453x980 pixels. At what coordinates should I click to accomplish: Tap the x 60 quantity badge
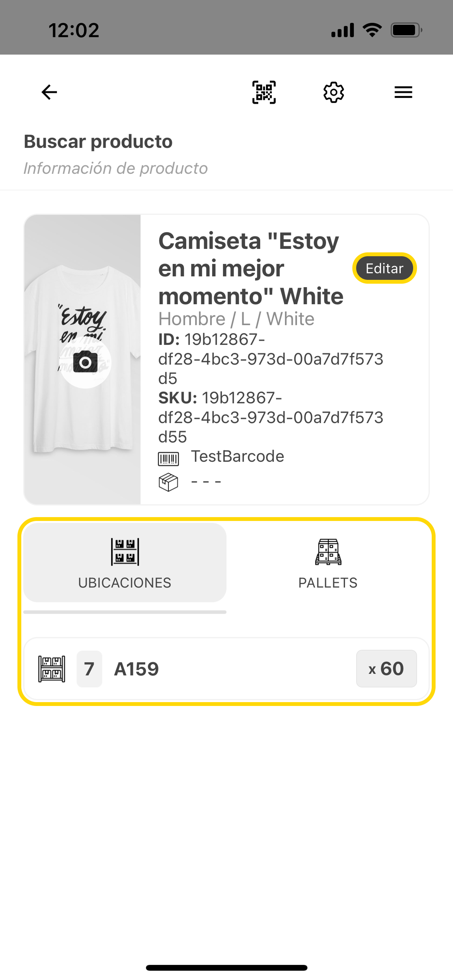pos(386,668)
